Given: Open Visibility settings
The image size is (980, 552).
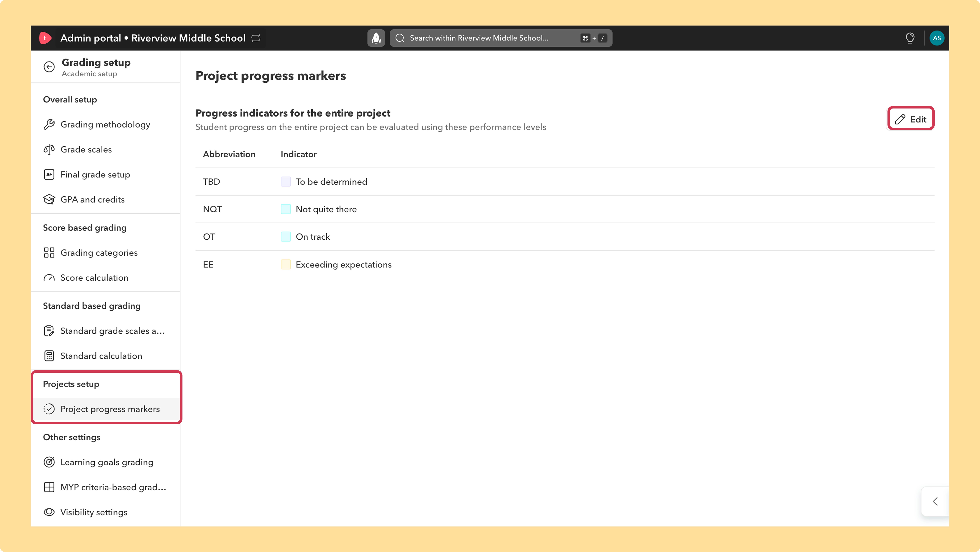Looking at the screenshot, I should [105, 512].
